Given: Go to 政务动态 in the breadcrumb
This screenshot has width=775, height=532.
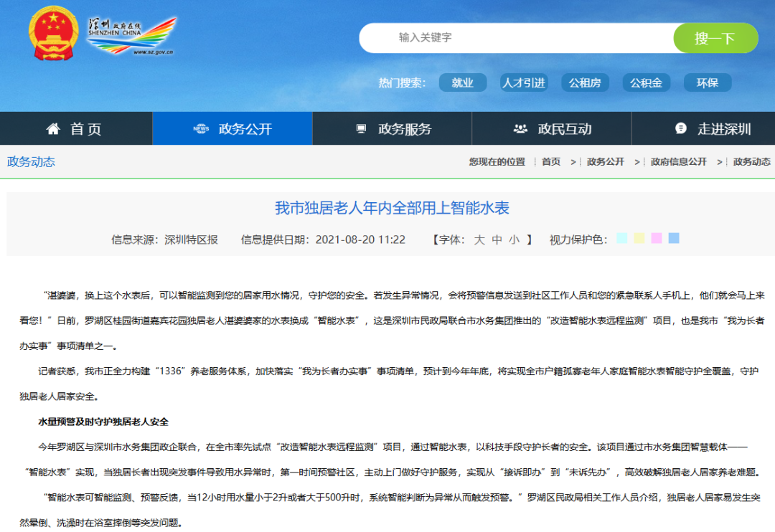Looking at the screenshot, I should click(x=752, y=161).
